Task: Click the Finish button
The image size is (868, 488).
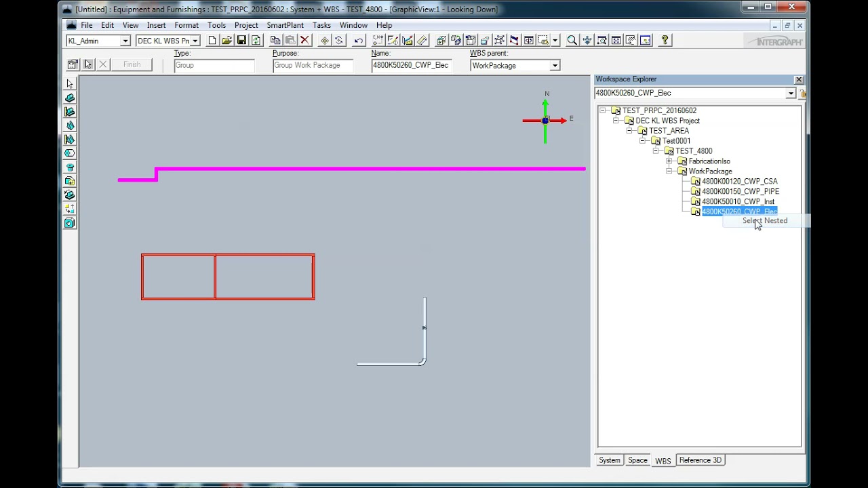Action: [x=132, y=64]
